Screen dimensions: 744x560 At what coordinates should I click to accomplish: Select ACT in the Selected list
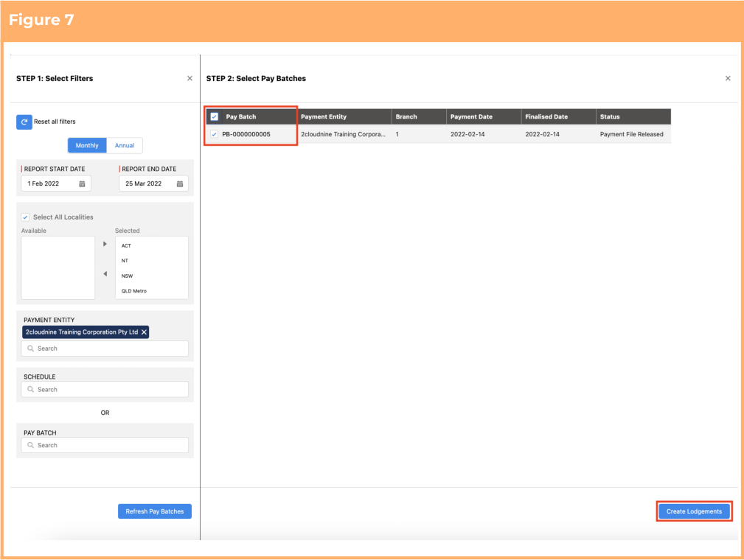(126, 245)
